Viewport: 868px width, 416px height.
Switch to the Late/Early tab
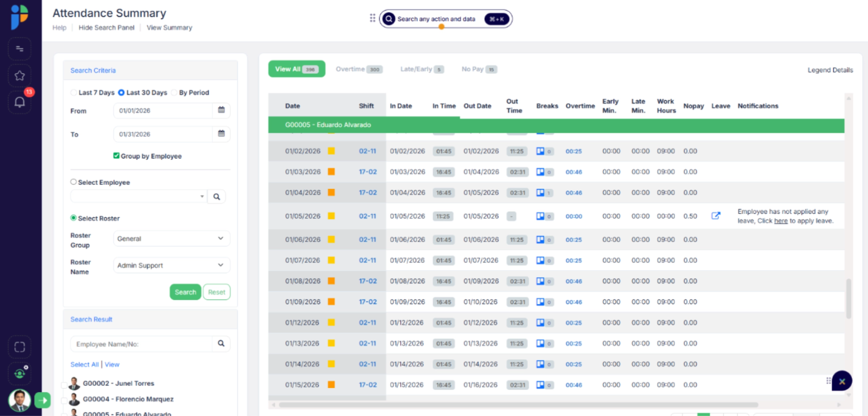422,69
